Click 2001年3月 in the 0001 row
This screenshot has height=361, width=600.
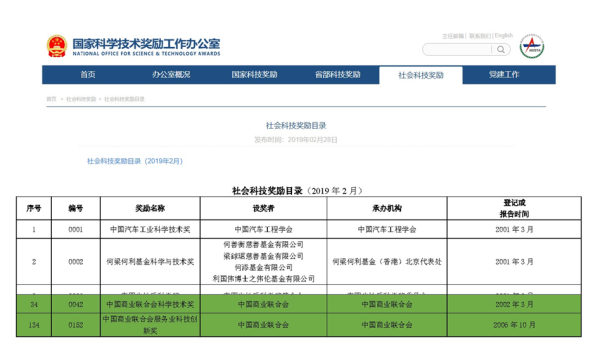tap(514, 229)
